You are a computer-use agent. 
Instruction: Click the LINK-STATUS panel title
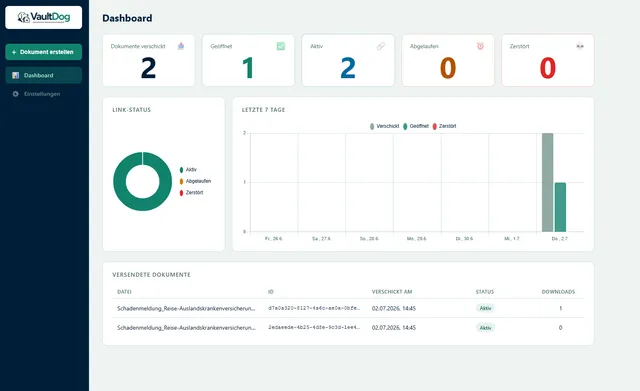(x=131, y=110)
